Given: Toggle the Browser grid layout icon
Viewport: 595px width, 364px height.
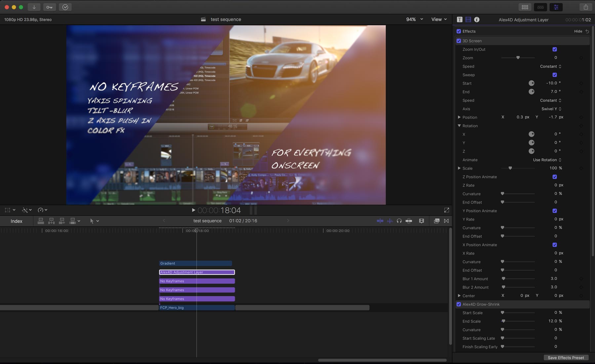Looking at the screenshot, I should pyautogui.click(x=525, y=7).
